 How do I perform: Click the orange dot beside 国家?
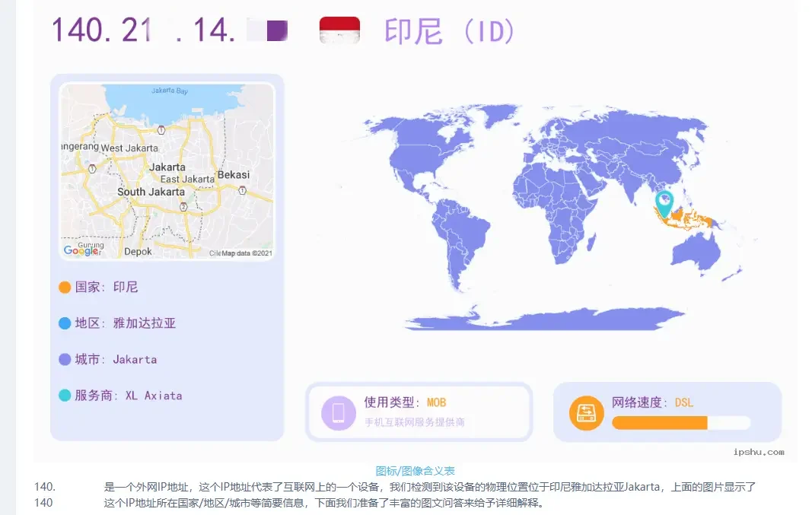click(x=65, y=288)
